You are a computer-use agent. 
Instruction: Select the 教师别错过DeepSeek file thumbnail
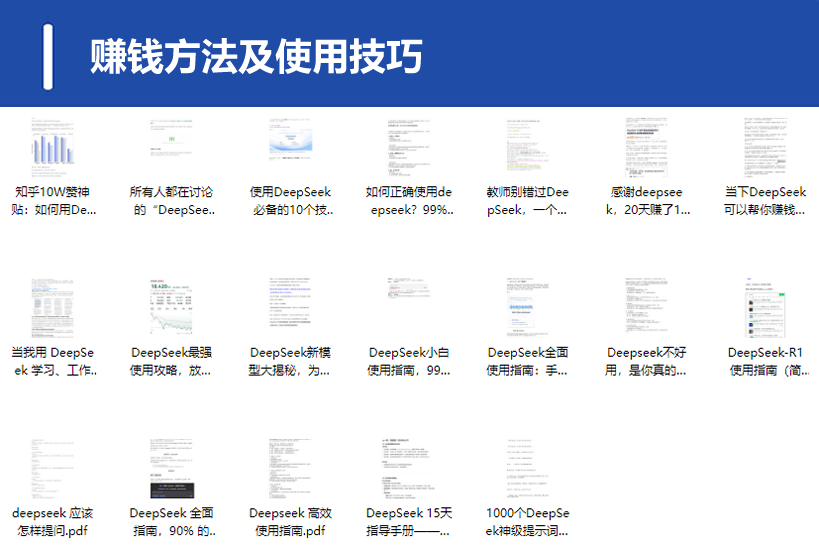pyautogui.click(x=528, y=147)
